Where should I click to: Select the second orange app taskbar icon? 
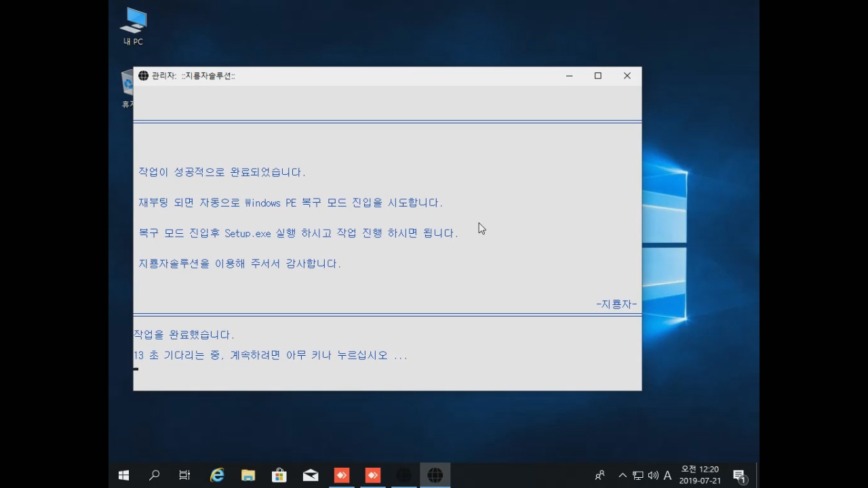[373, 476]
